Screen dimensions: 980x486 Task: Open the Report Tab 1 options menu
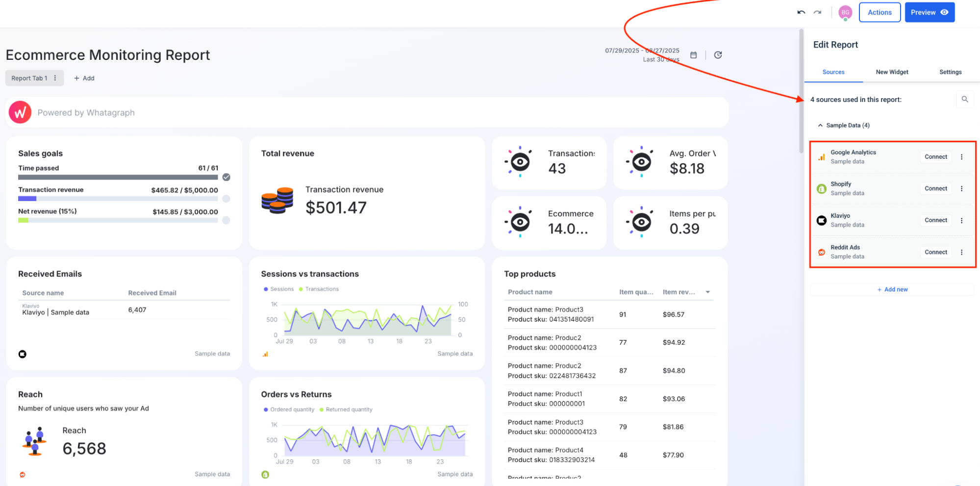[55, 78]
